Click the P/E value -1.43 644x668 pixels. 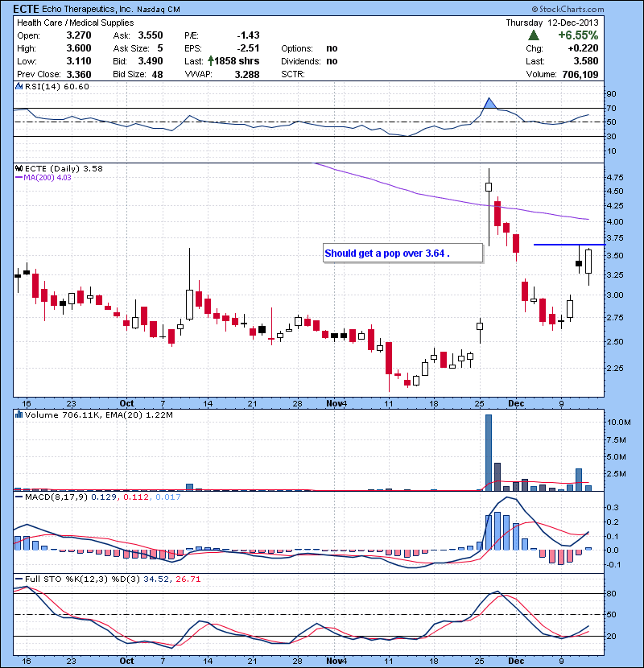pos(248,35)
